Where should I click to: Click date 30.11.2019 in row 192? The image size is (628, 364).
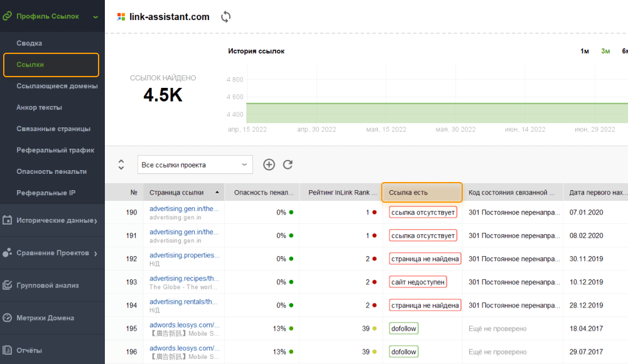click(587, 259)
